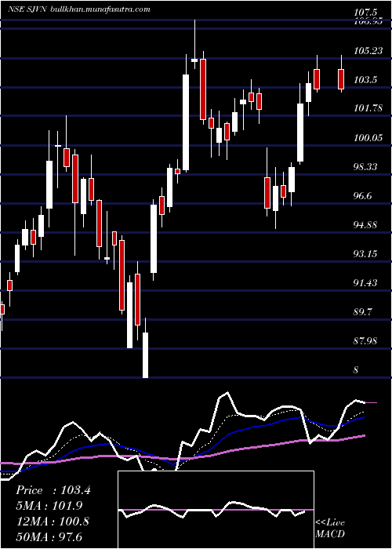Click the 87.98 price axis label

coord(366,341)
